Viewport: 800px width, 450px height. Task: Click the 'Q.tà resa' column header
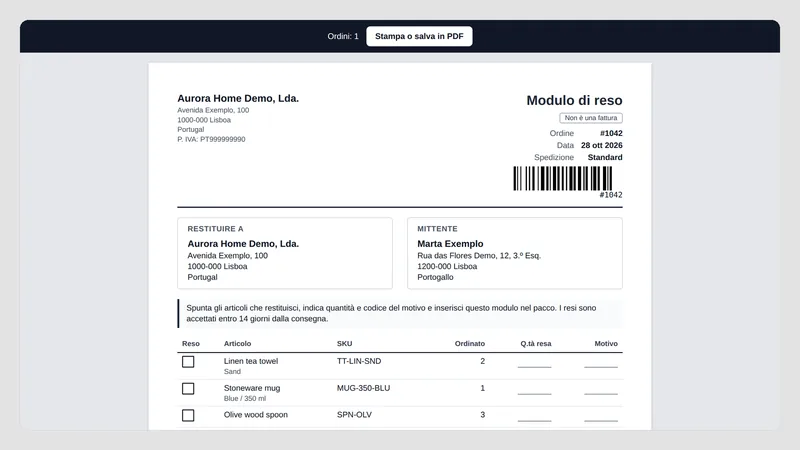coord(536,344)
